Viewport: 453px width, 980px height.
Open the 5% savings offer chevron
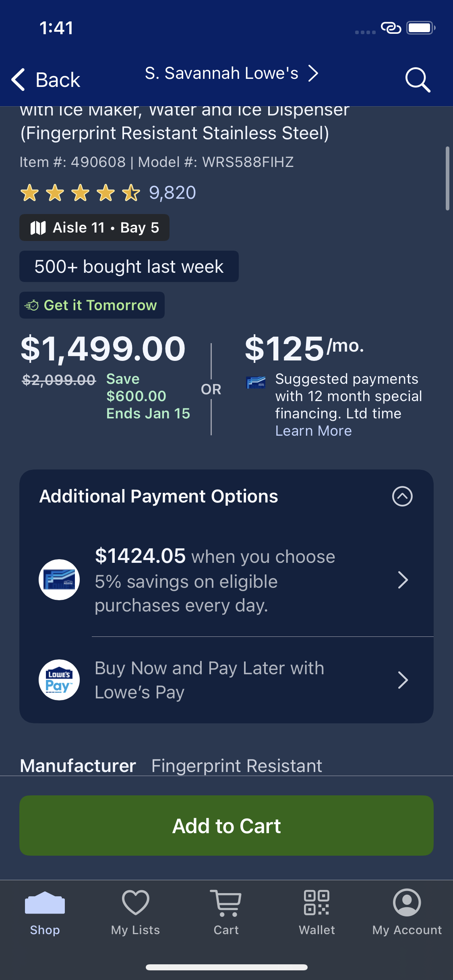click(x=403, y=580)
